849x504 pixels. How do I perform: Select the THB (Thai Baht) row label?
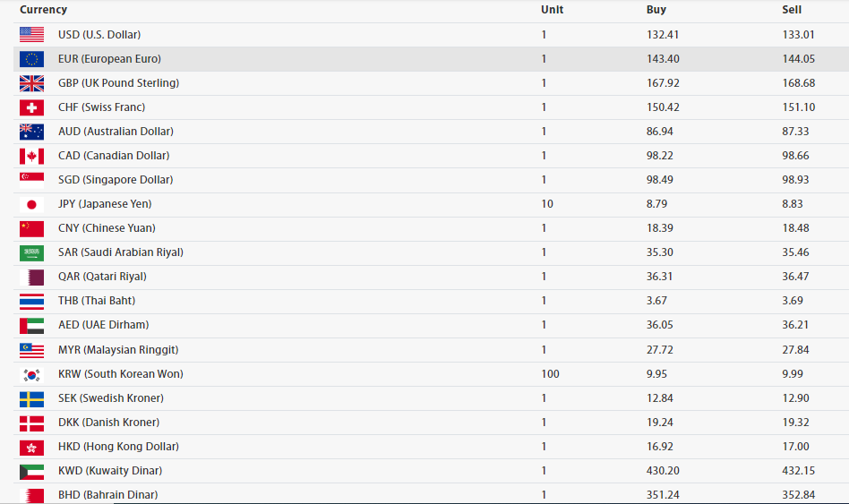(97, 301)
